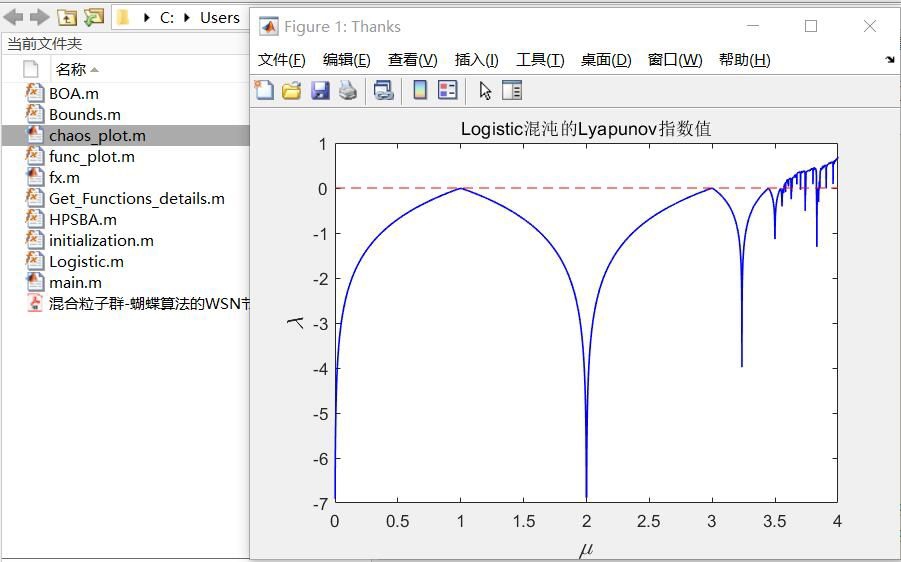
Task: Open the 插入(I) menu
Action: (476, 60)
